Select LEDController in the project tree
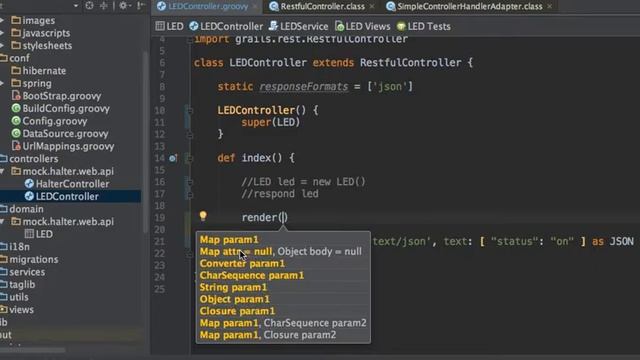640x360 pixels. pyautogui.click(x=67, y=196)
